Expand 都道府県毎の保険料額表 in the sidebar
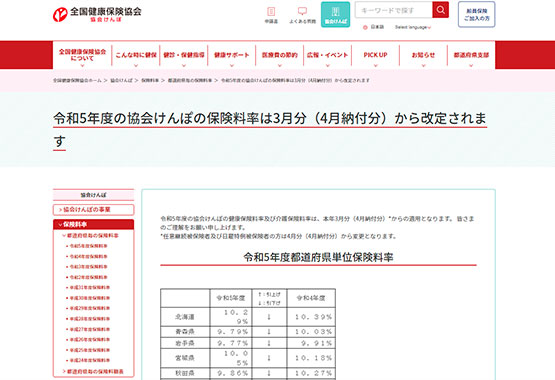555x380 pixels. pos(93,372)
